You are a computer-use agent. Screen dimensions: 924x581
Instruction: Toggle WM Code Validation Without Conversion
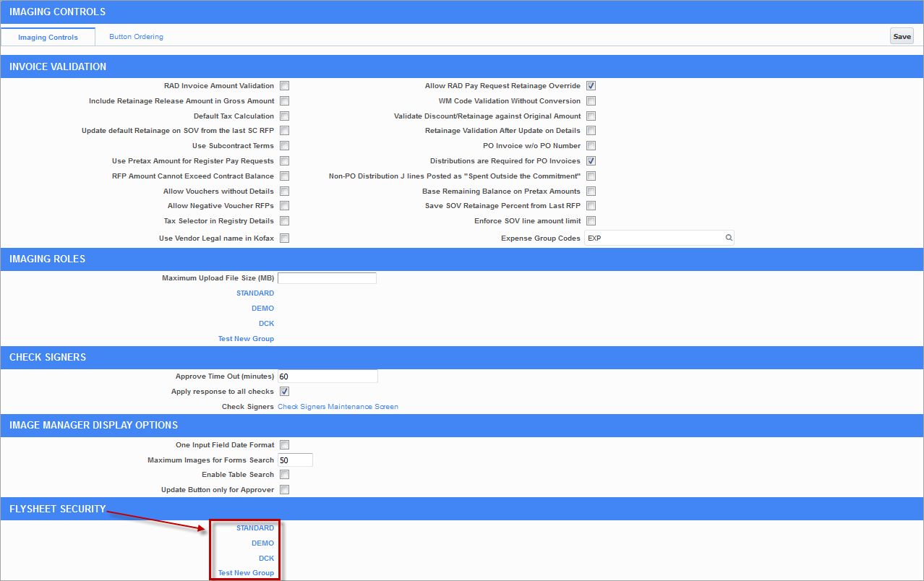[x=591, y=101]
